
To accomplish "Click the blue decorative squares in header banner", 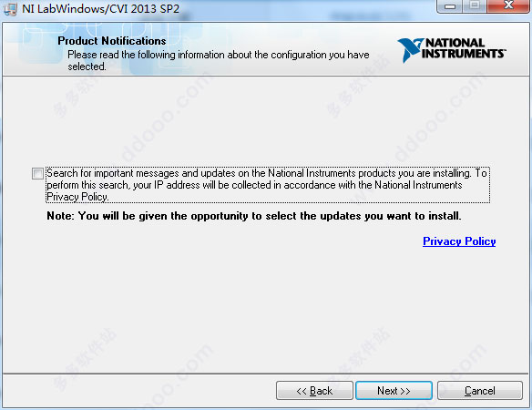I will point(102,47).
